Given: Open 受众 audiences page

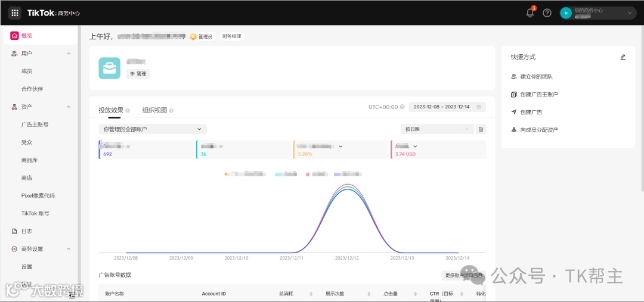Looking at the screenshot, I should (x=27, y=142).
